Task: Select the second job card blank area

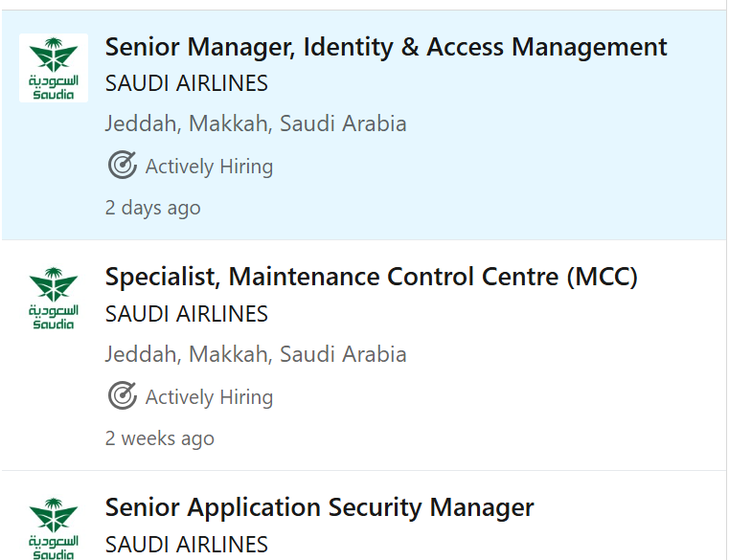Action: [512, 395]
